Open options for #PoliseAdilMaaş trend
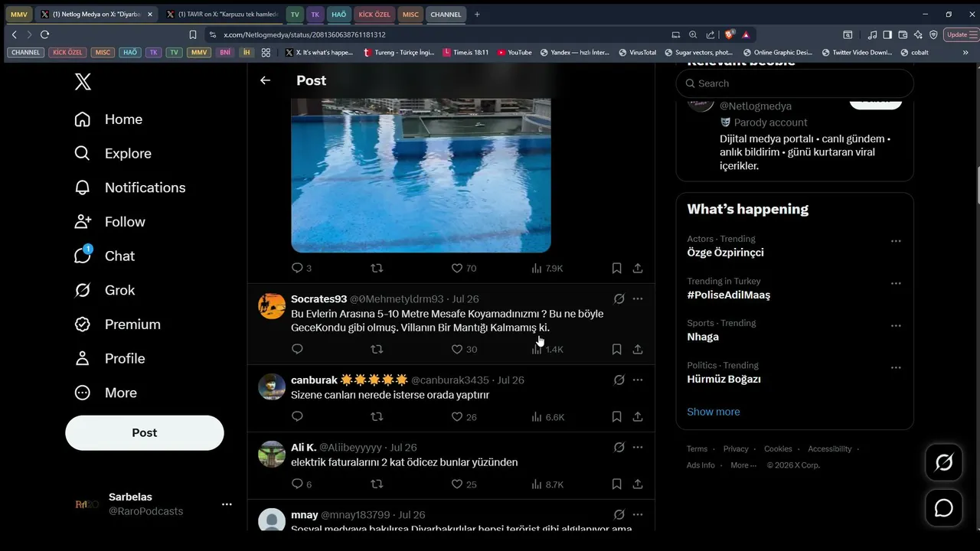Screen dimensions: 980x551 pos(896,283)
